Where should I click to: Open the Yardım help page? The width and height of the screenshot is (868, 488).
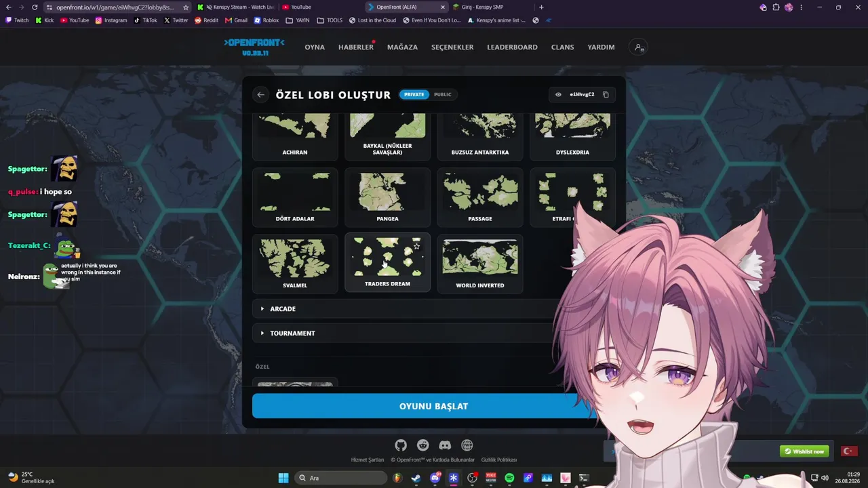click(601, 47)
